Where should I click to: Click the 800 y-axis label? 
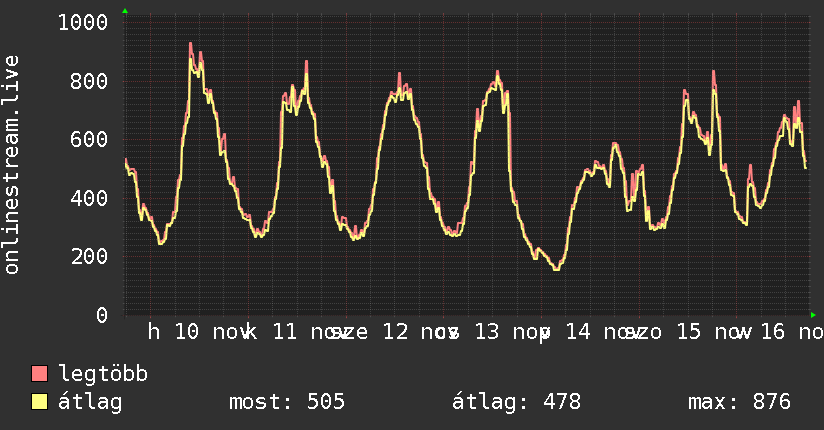click(x=89, y=81)
